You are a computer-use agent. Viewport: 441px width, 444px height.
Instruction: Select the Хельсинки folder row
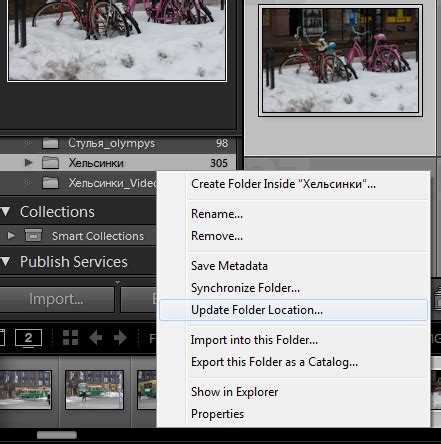click(x=118, y=163)
